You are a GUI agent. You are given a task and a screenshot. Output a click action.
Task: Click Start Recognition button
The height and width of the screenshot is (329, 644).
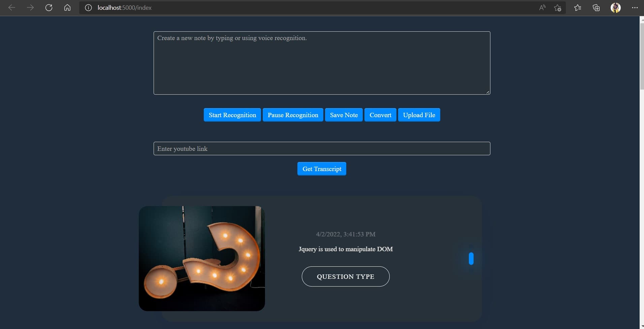tap(232, 115)
